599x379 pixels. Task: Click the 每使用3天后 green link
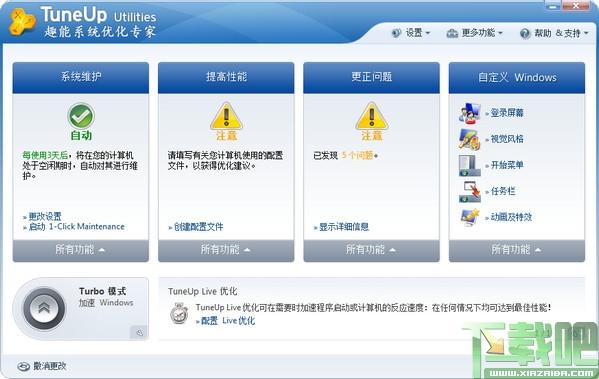[45, 155]
